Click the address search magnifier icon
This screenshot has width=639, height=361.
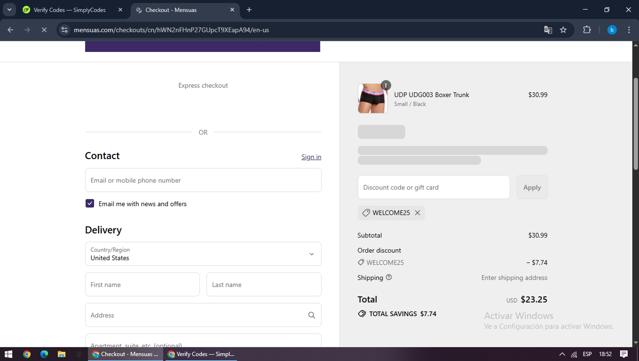(311, 315)
